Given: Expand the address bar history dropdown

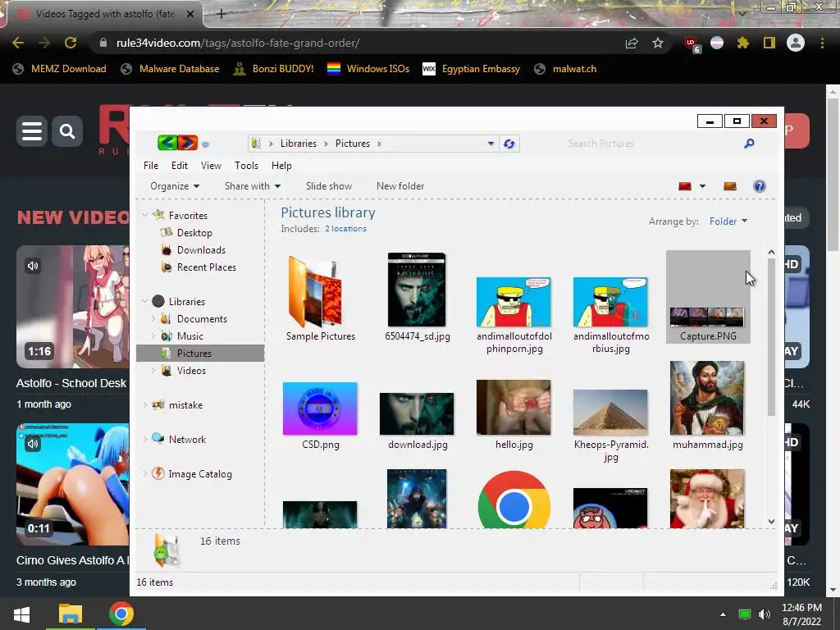Looking at the screenshot, I should 491,144.
